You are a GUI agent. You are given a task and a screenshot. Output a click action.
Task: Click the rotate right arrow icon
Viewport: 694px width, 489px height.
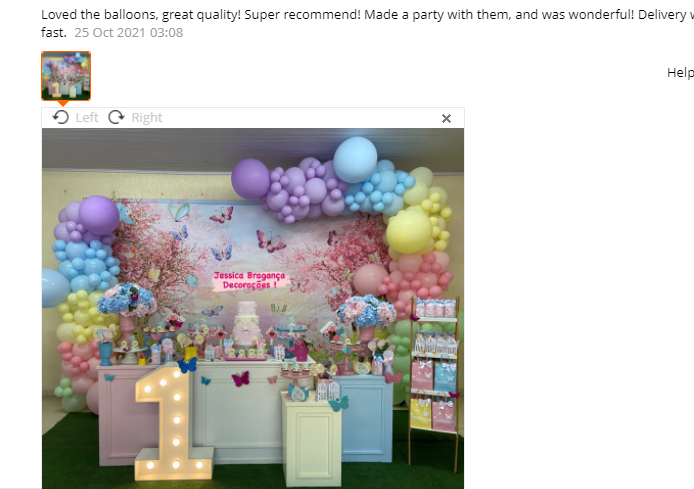click(116, 117)
